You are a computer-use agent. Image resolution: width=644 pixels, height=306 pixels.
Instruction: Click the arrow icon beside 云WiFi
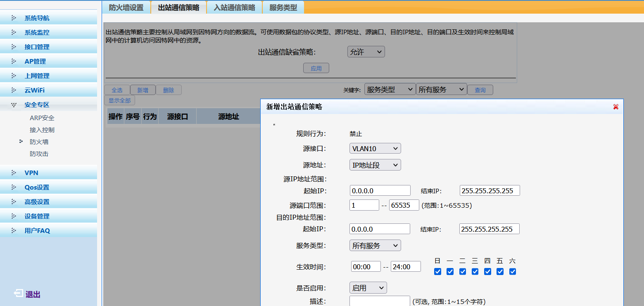coord(14,90)
